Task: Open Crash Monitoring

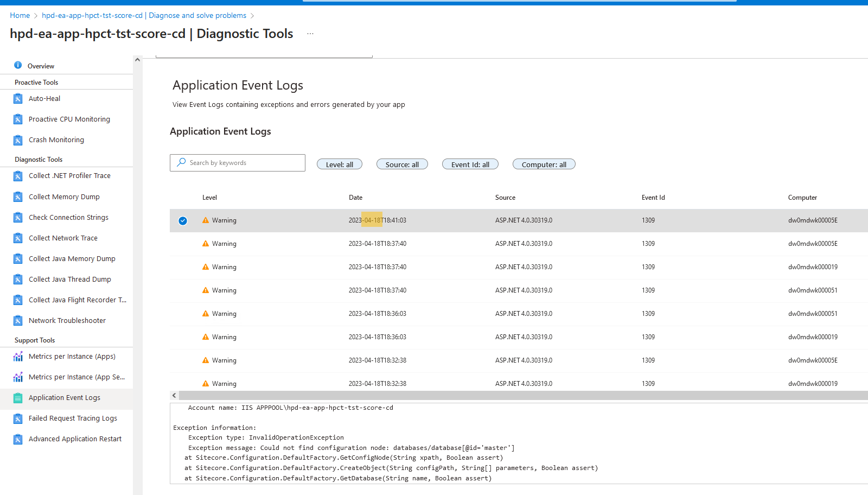Action: click(56, 139)
